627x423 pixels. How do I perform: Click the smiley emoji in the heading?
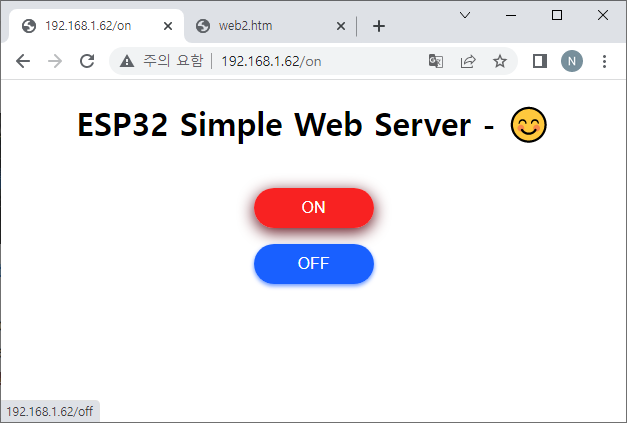(x=528, y=125)
